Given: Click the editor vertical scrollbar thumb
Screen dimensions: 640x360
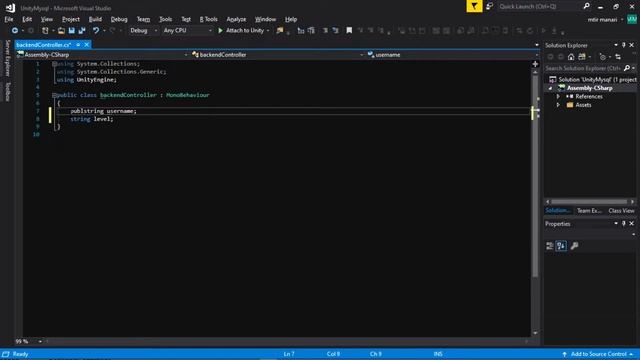Looking at the screenshot, I should pos(535,176).
